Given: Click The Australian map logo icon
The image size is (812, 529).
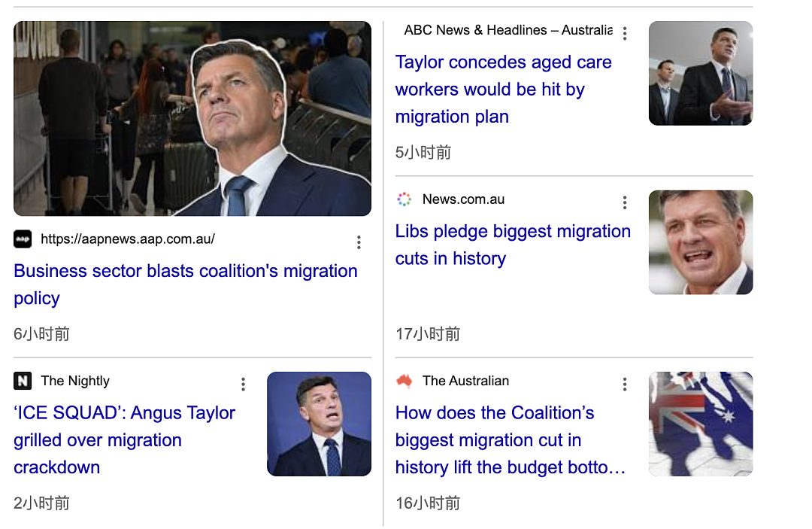Looking at the screenshot, I should [404, 381].
